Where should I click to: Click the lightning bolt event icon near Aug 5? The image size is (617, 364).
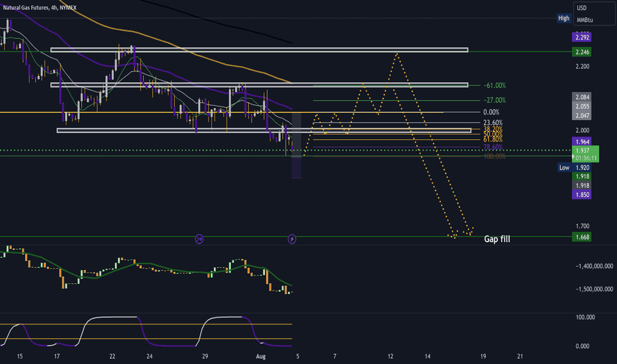292,239
